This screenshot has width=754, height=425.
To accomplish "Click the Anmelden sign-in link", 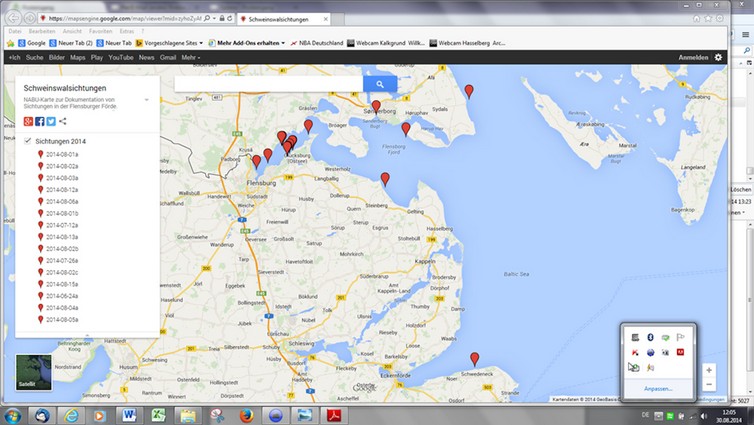I will [x=693, y=58].
